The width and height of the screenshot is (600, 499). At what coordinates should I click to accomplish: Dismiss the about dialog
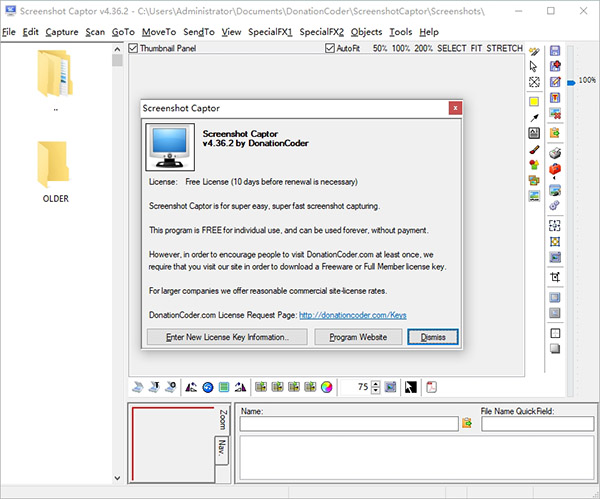(x=433, y=337)
